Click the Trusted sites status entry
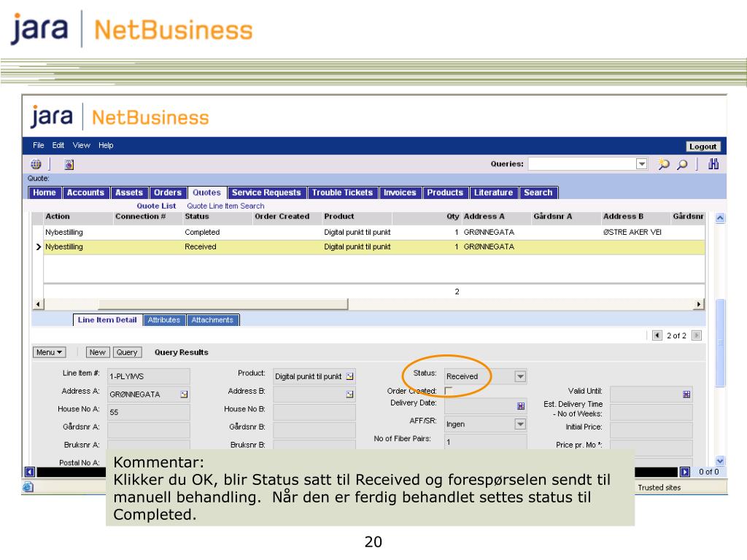 click(659, 488)
